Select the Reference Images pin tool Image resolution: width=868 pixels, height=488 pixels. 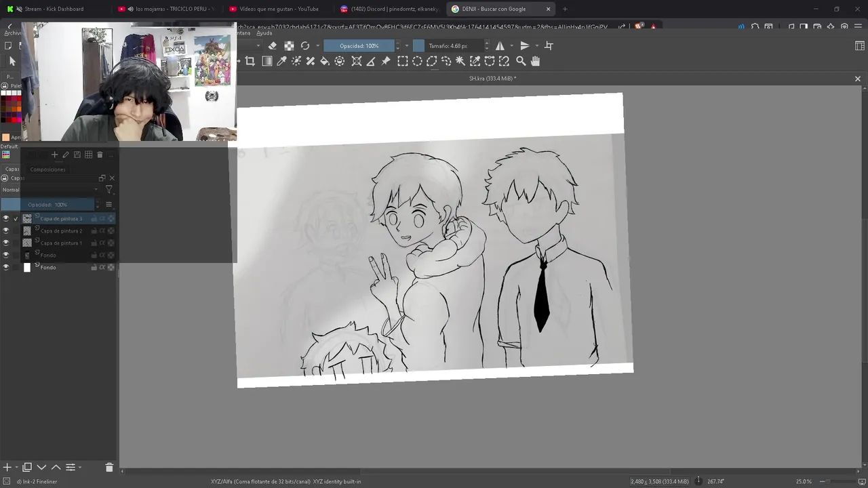pyautogui.click(x=386, y=61)
